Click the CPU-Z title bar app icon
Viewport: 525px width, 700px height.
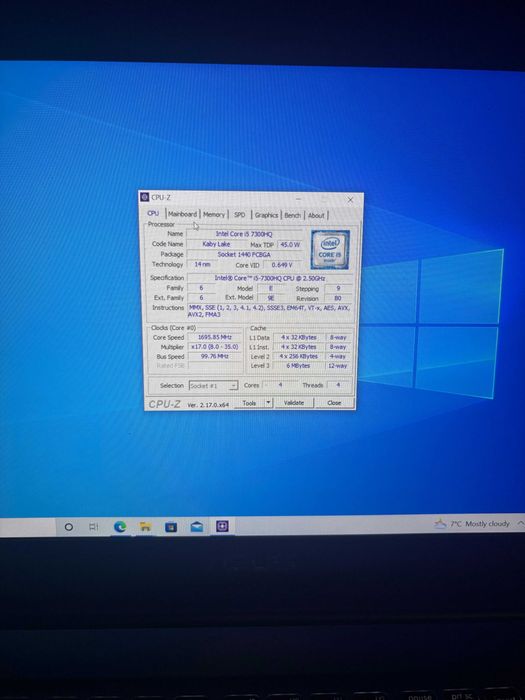point(145,197)
